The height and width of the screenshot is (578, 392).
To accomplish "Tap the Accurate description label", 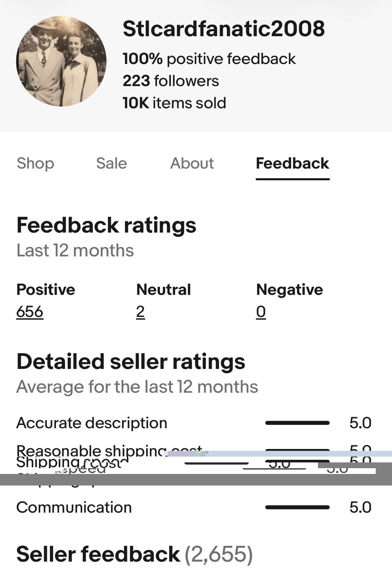I will 92,423.
